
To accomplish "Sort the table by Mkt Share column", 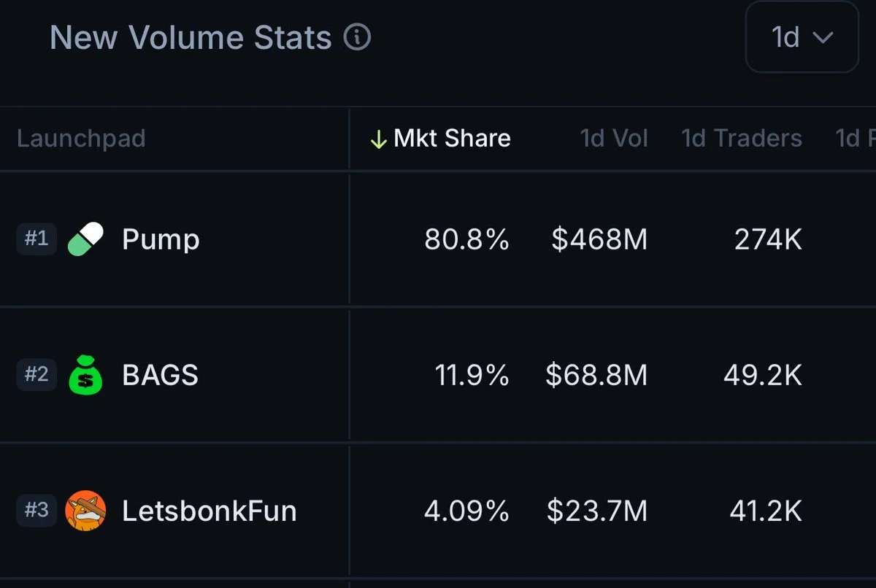I will [x=452, y=139].
